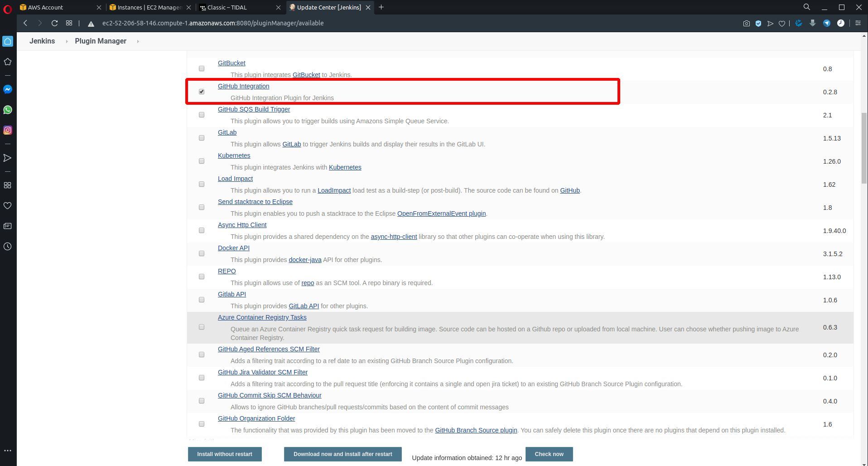Reload the Jenkins Update Center page
This screenshot has height=466, width=868.
(x=55, y=23)
